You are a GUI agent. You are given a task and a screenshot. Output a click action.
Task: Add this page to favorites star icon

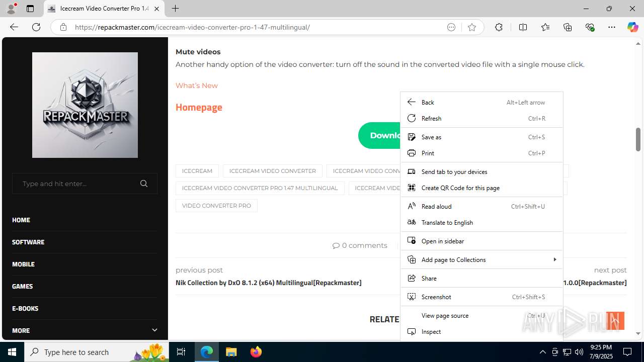tap(472, 27)
